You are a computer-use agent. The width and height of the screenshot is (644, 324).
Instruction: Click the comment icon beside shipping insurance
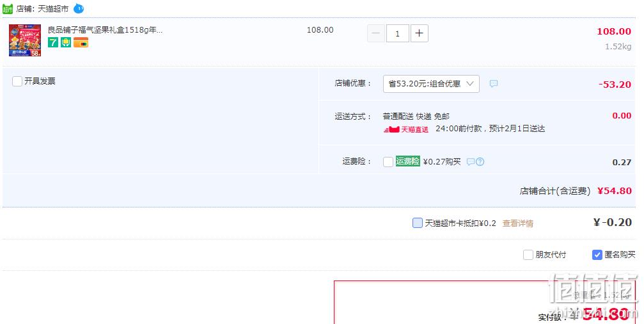pos(471,162)
